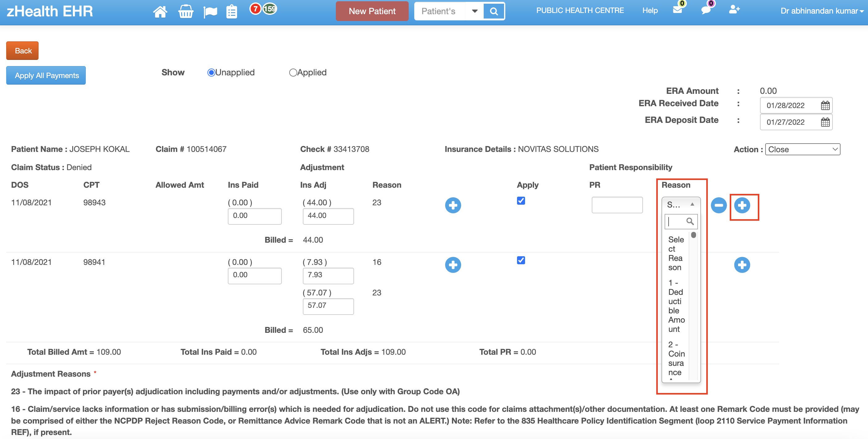Expand the Patient's search type dropdown
Screen dimensions: 868x439
pyautogui.click(x=474, y=11)
